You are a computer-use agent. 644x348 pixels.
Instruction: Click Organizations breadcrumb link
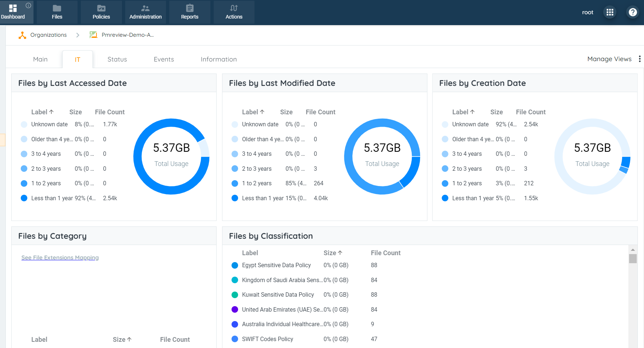click(48, 35)
